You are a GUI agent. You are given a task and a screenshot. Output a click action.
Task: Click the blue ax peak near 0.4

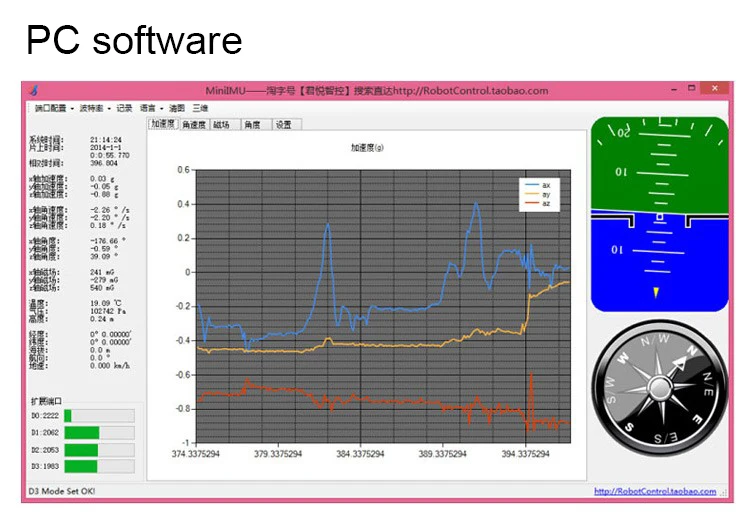(x=476, y=204)
